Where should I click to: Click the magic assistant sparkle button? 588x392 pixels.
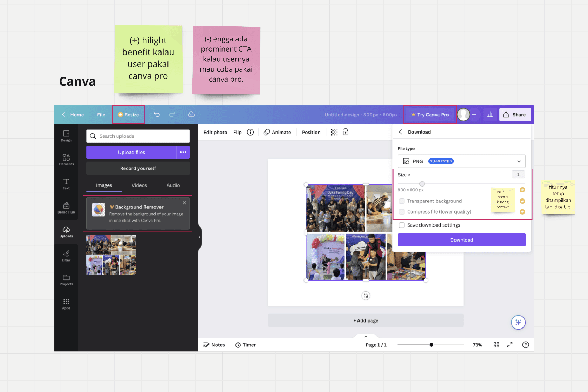tap(518, 322)
